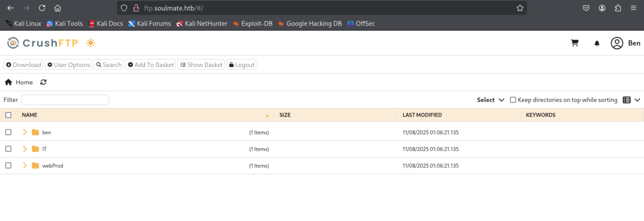Check the webProd folder checkbox
The height and width of the screenshot is (221, 644).
click(8, 165)
